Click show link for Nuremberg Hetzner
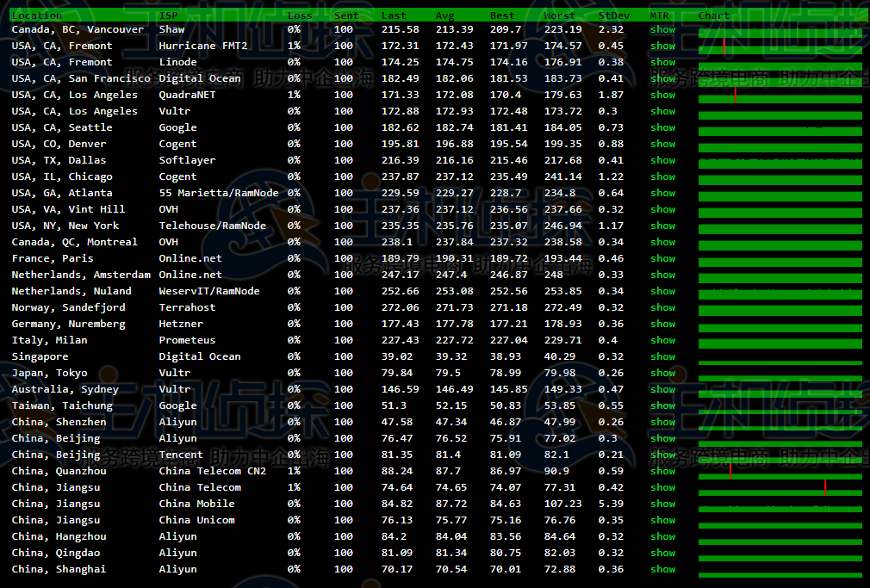The image size is (870, 588). (x=662, y=324)
